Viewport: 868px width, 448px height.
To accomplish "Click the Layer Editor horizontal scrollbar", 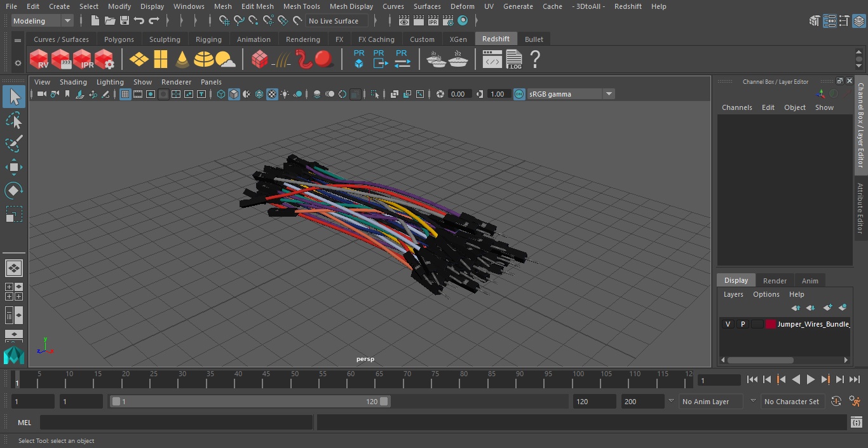I will 760,360.
